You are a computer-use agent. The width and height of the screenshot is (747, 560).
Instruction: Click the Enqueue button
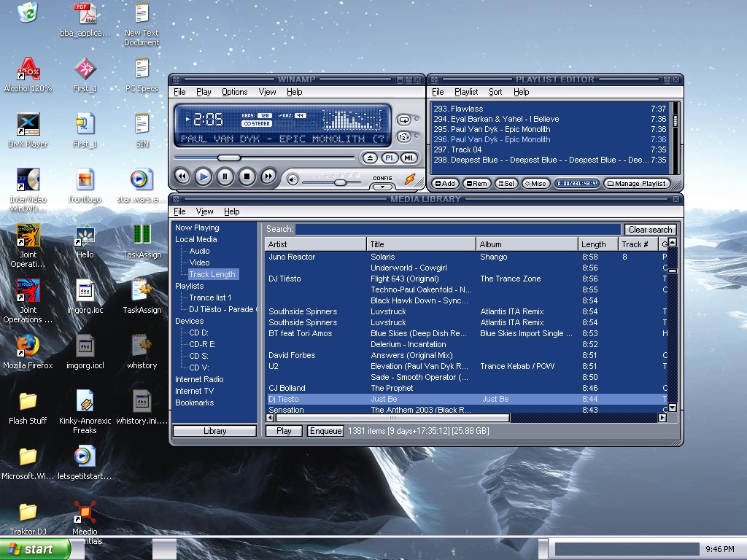click(326, 431)
